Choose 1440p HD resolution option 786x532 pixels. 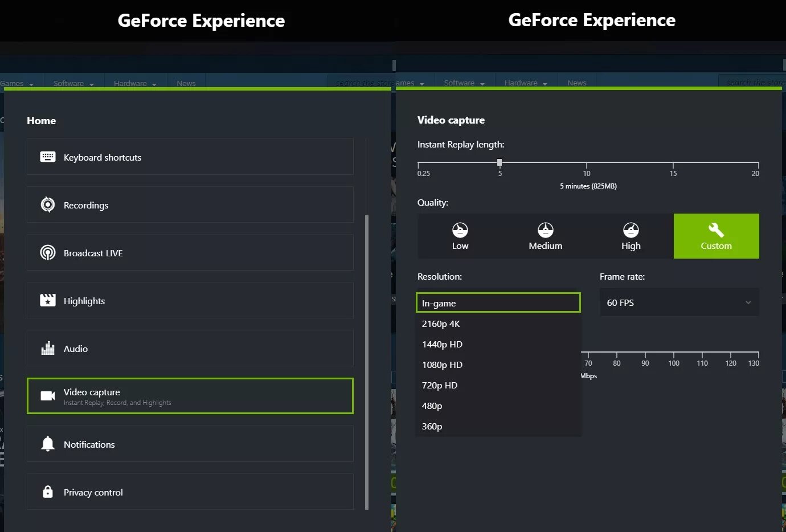[x=498, y=344]
